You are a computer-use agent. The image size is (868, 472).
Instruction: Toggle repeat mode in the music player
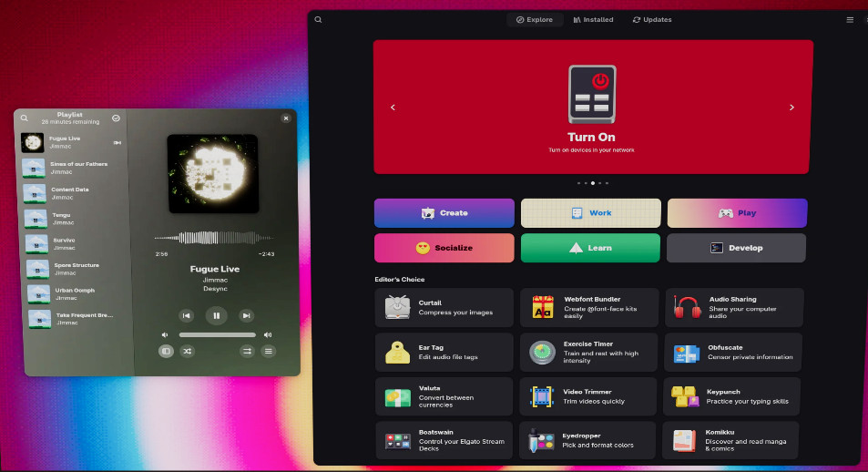click(x=247, y=351)
